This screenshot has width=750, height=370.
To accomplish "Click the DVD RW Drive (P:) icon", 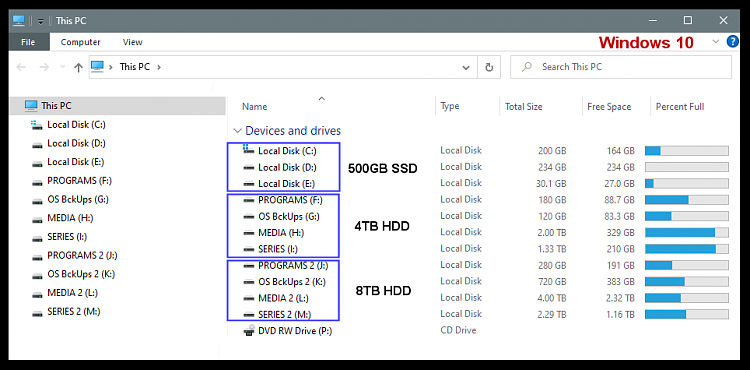I will (x=249, y=330).
